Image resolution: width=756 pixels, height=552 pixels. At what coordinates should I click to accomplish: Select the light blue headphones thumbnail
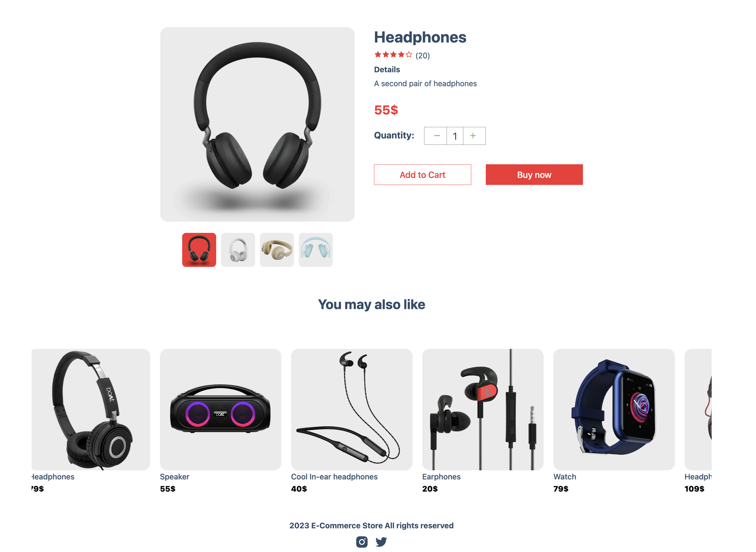316,250
